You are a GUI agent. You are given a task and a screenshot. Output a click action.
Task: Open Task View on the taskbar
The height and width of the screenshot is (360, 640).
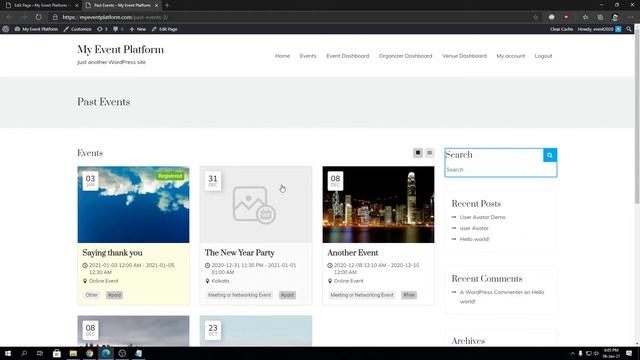click(x=40, y=353)
